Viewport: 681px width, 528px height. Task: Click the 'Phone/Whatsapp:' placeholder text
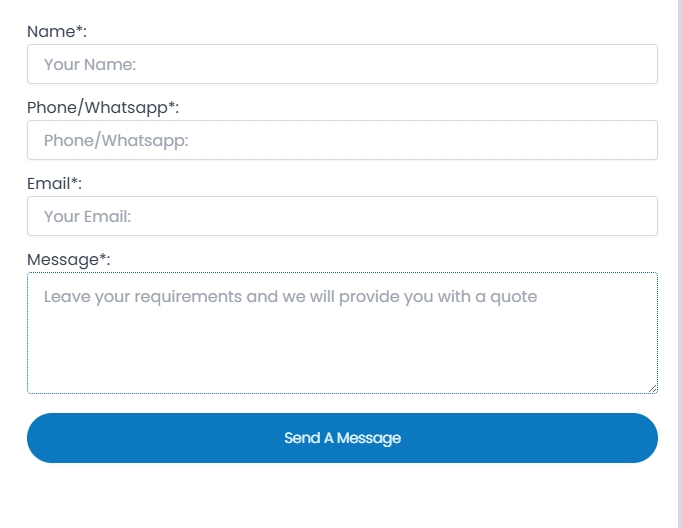click(116, 141)
